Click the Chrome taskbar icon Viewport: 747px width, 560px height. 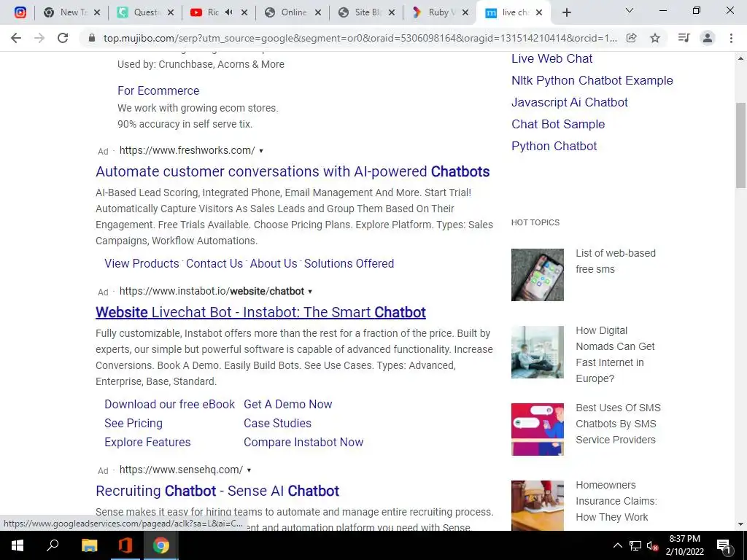pos(161,545)
